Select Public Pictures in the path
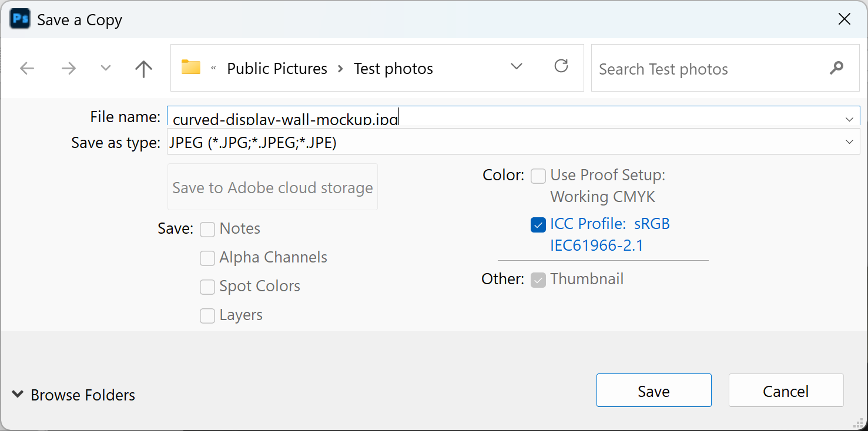Viewport: 868px width, 431px height. tap(277, 69)
